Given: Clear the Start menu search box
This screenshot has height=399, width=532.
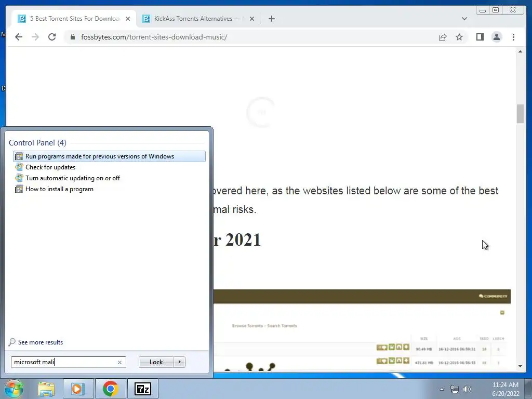Looking at the screenshot, I should pyautogui.click(x=119, y=362).
